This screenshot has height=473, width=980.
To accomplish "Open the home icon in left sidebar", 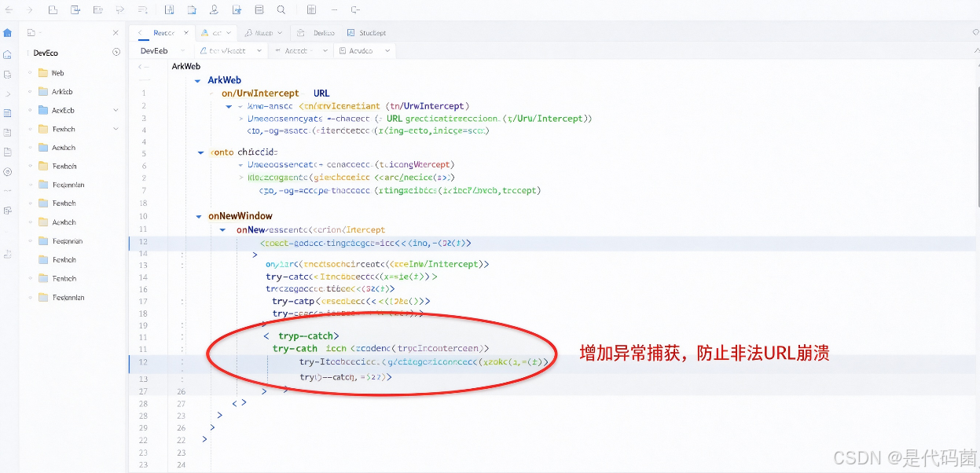I will pos(8,33).
